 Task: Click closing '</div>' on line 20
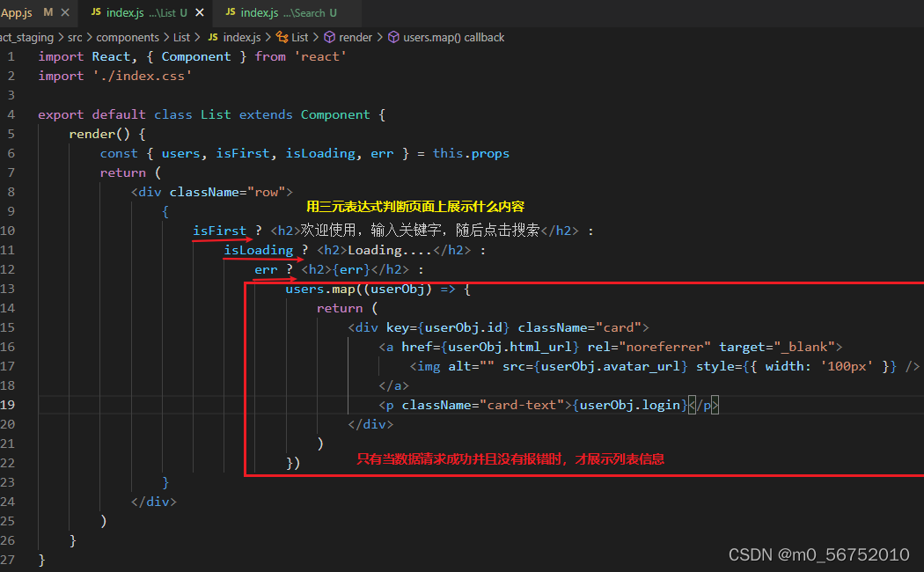[x=370, y=424]
